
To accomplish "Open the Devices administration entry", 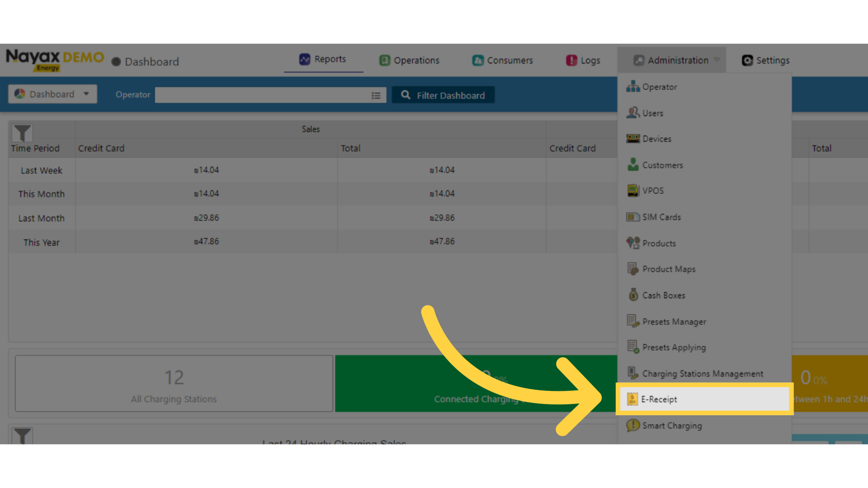I will [x=656, y=139].
